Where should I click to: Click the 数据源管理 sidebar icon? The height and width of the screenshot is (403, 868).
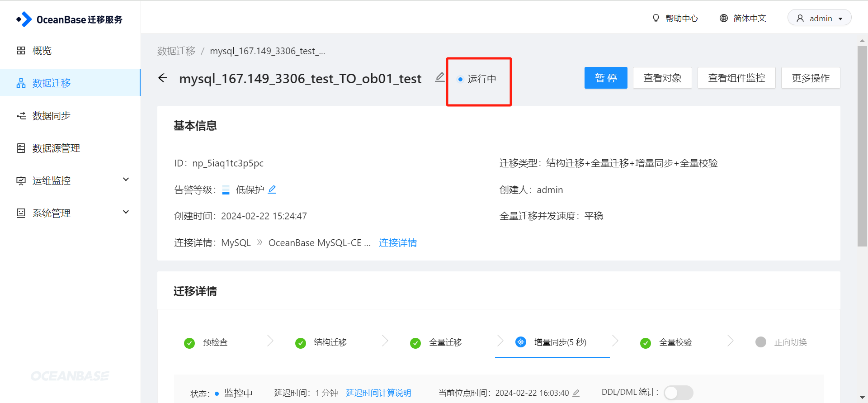tap(21, 148)
